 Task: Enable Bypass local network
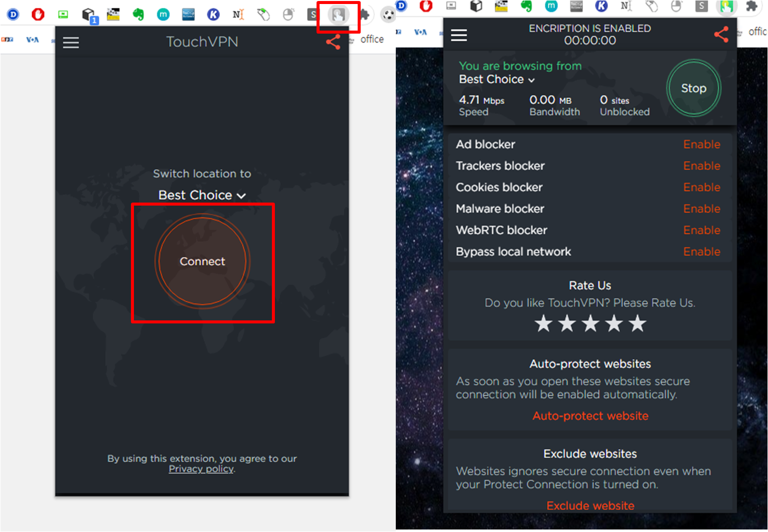pos(702,252)
